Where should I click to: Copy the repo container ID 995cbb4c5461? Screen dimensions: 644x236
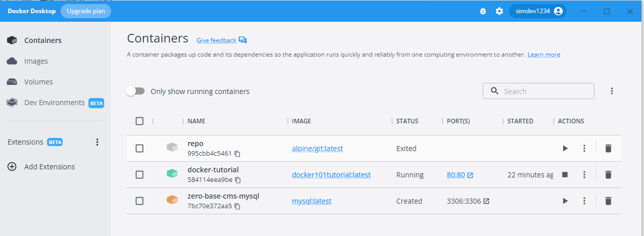point(238,154)
